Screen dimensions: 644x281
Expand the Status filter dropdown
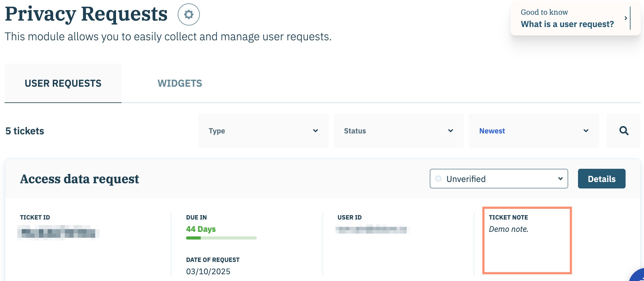[398, 131]
